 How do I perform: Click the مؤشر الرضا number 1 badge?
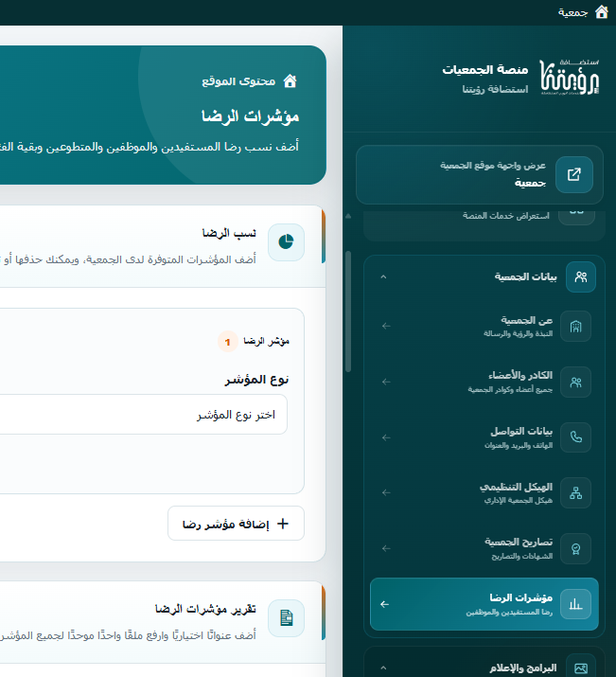(228, 342)
